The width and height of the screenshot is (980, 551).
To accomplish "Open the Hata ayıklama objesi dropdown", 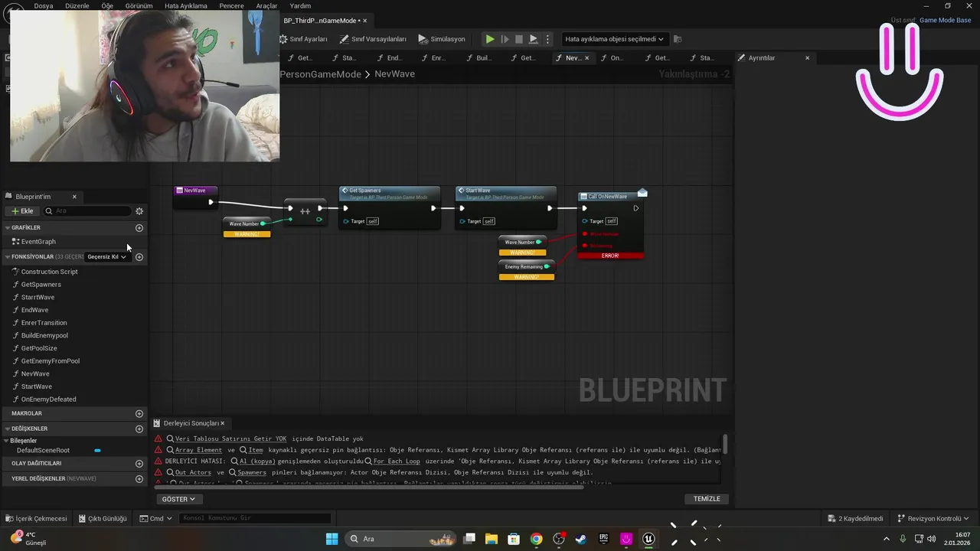I will [615, 39].
